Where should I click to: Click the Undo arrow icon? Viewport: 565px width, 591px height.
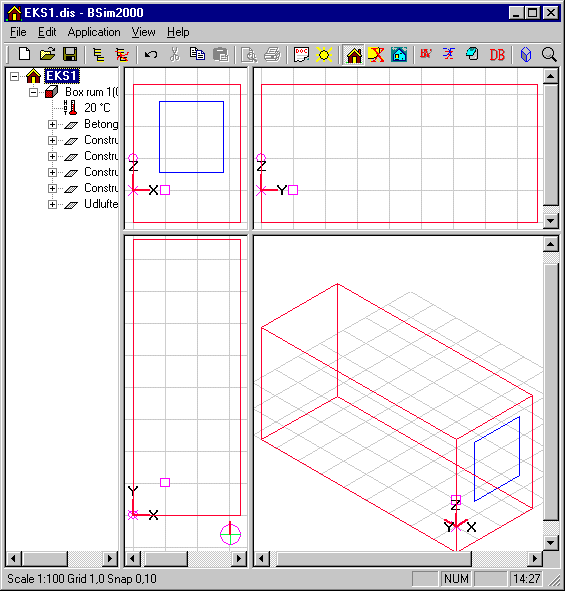click(x=151, y=54)
